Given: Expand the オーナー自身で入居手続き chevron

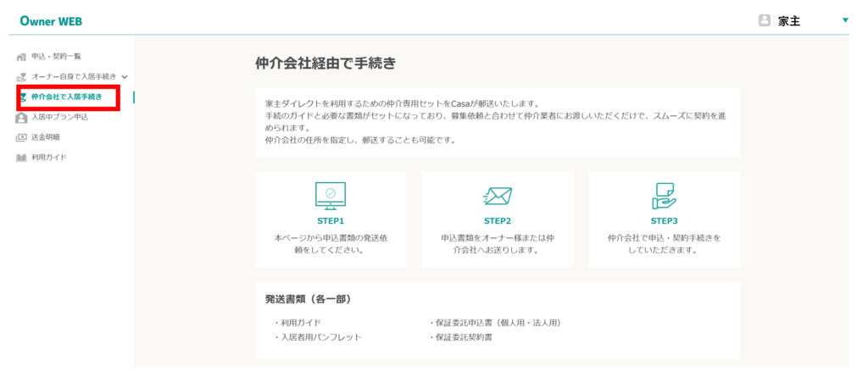Looking at the screenshot, I should pyautogui.click(x=125, y=77).
